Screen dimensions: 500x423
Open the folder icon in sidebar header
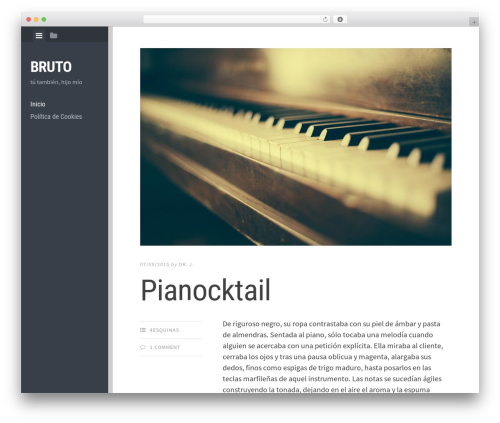coord(53,35)
